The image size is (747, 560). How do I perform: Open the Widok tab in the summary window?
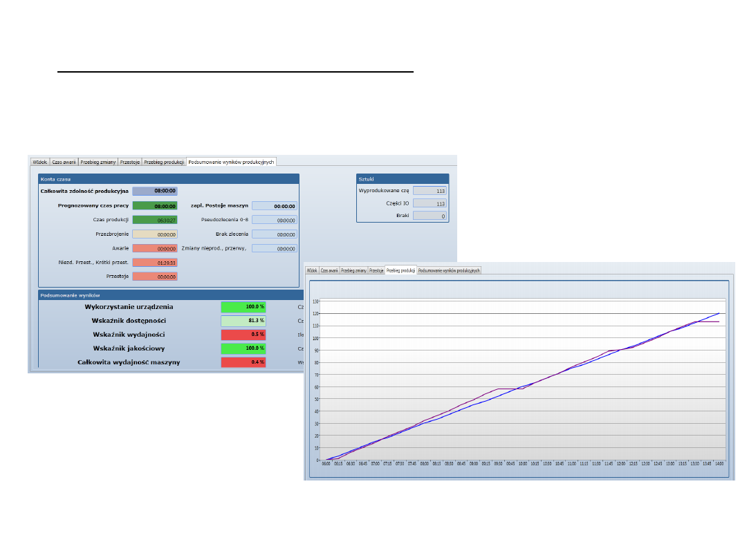coord(40,162)
